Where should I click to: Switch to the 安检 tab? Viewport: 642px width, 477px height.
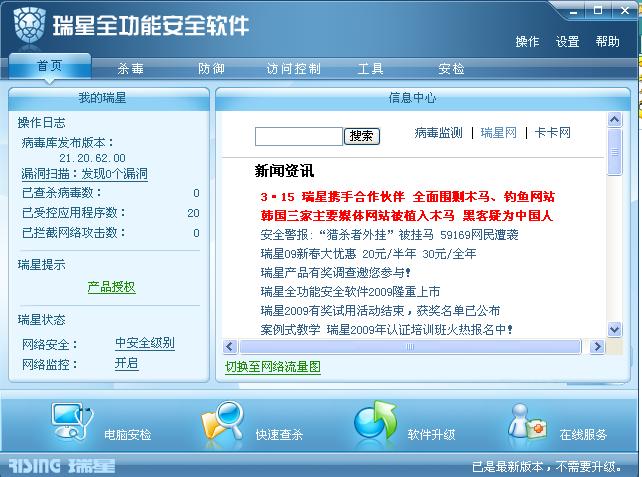(x=451, y=68)
